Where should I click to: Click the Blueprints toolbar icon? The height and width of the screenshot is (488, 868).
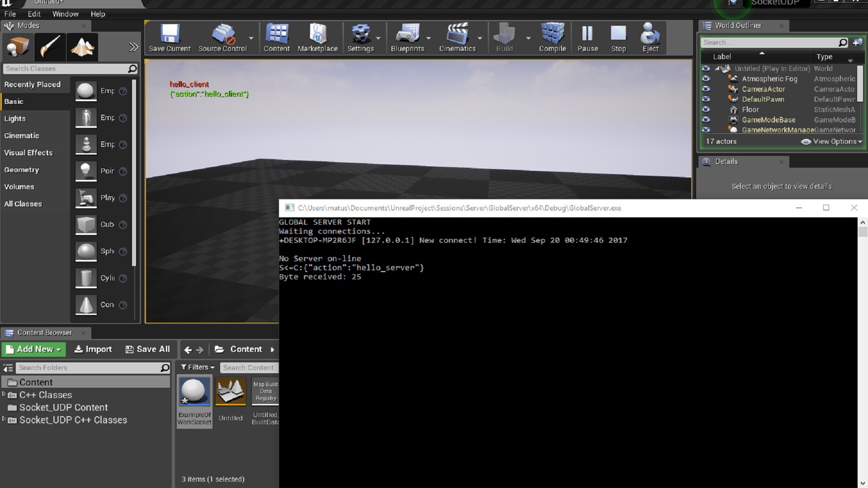coord(408,37)
